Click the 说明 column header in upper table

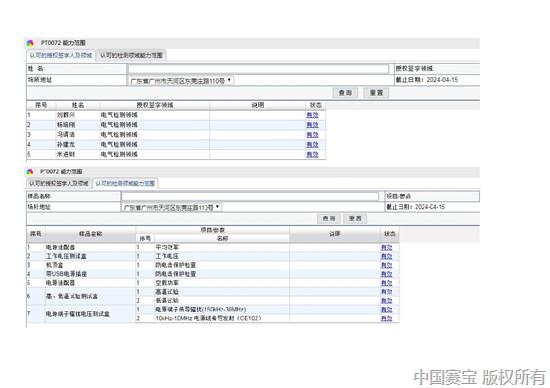[258, 105]
